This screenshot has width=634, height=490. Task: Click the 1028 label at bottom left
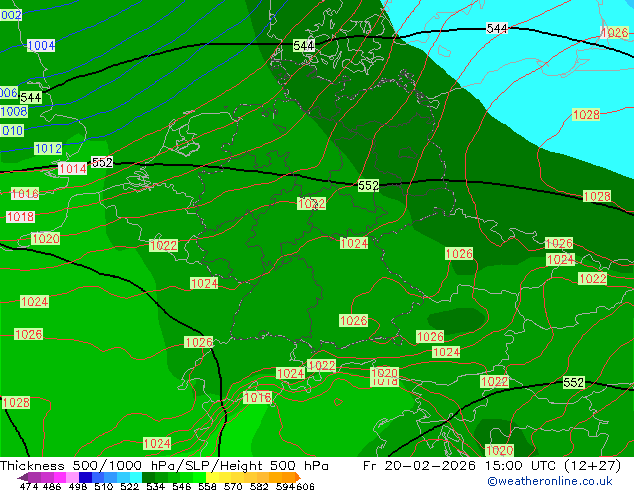tap(16, 402)
